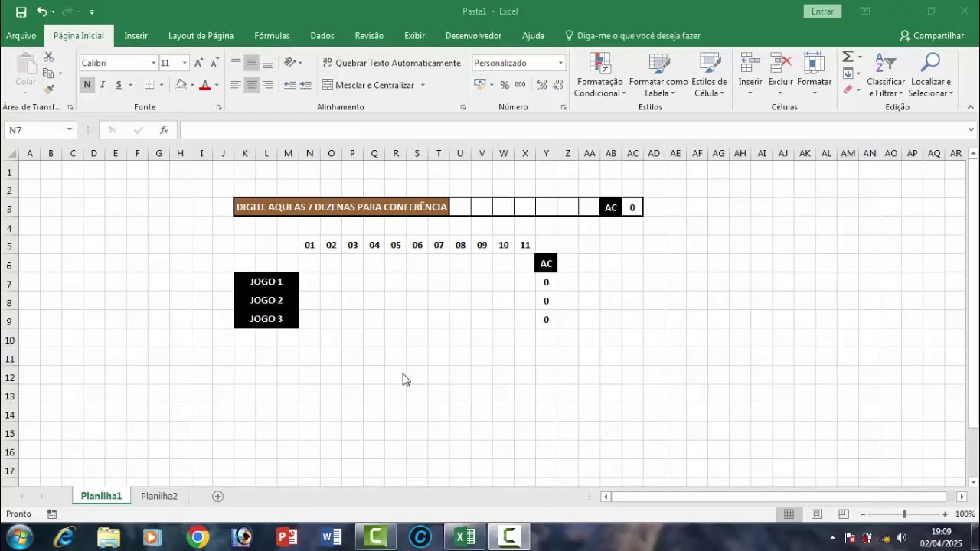
Task: Open the Planilha2 sheet tab
Action: [x=159, y=497]
